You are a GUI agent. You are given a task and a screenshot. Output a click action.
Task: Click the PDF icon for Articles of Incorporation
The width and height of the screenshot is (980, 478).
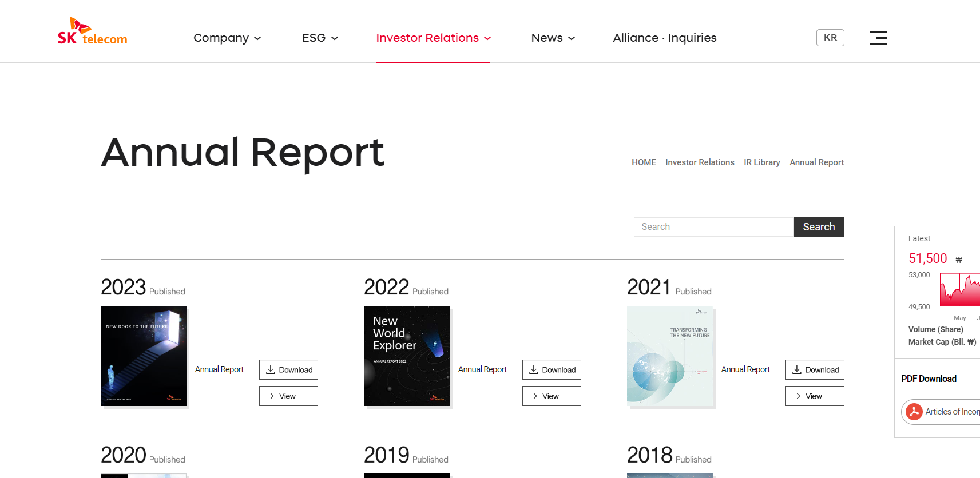click(914, 412)
